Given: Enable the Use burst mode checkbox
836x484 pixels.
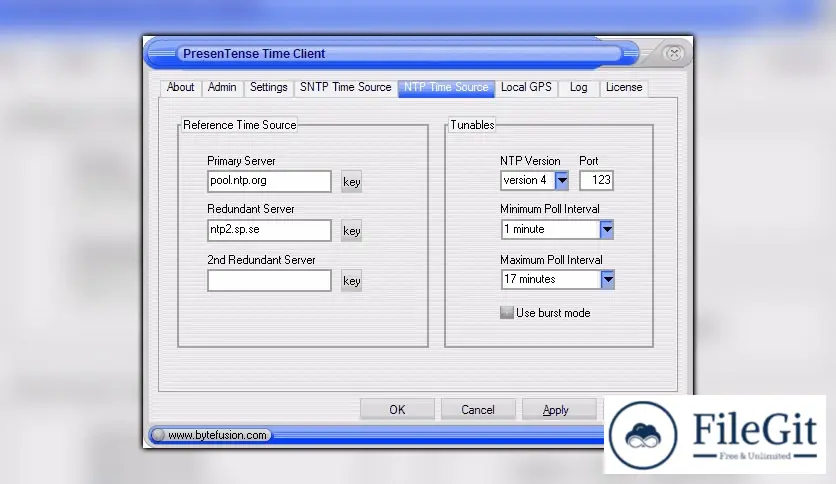Looking at the screenshot, I should tap(507, 313).
